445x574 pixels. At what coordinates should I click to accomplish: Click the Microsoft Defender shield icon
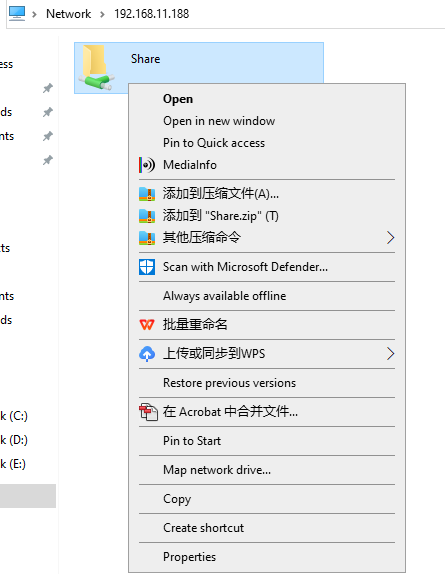[147, 267]
